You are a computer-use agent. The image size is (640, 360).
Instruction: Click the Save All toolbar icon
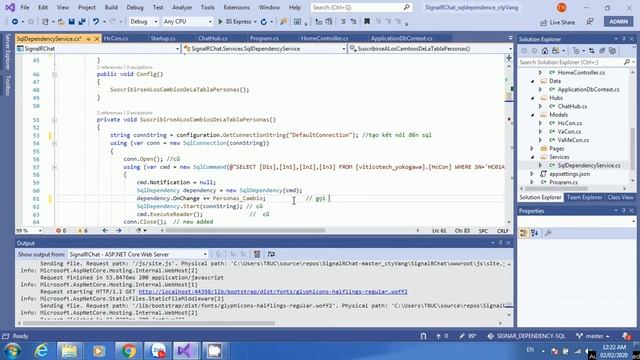click(x=82, y=22)
